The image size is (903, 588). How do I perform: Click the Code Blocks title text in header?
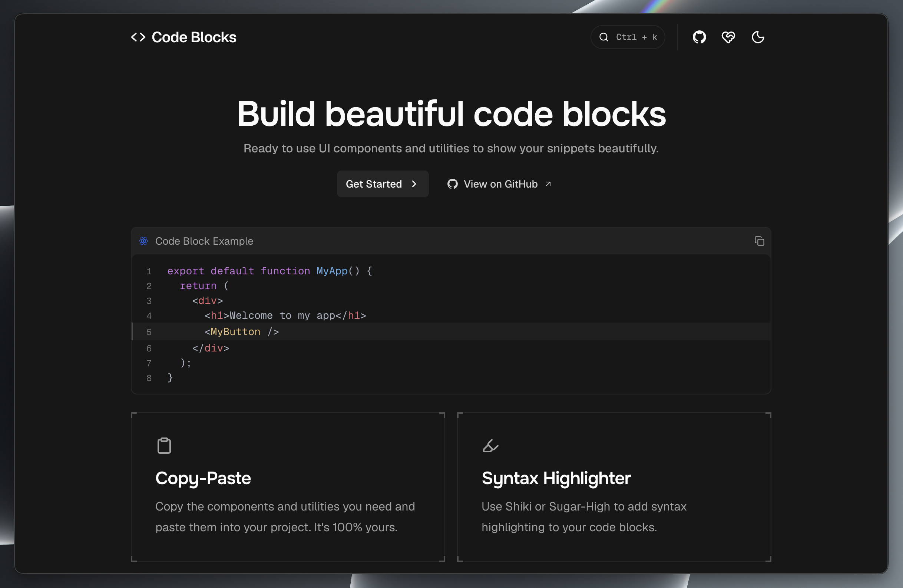[194, 37]
